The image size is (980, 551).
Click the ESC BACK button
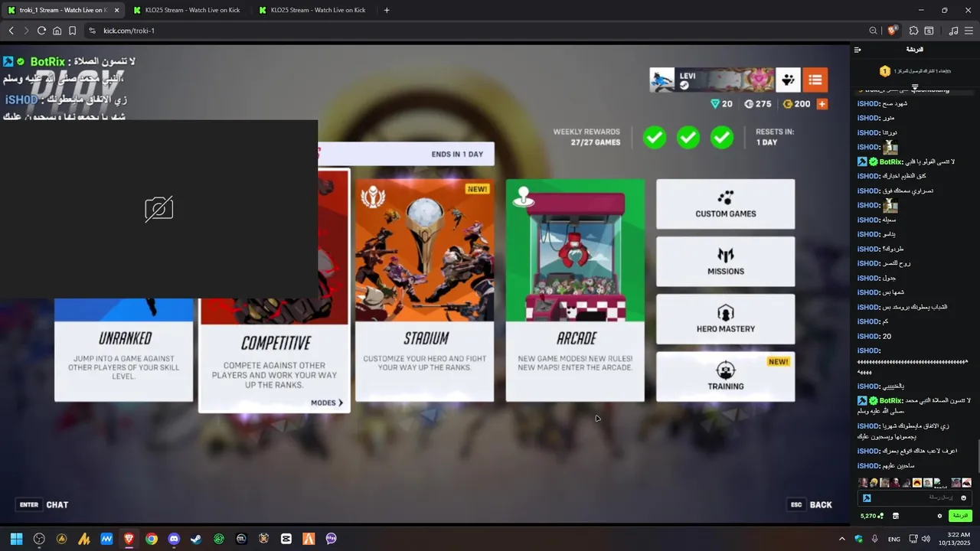click(811, 505)
